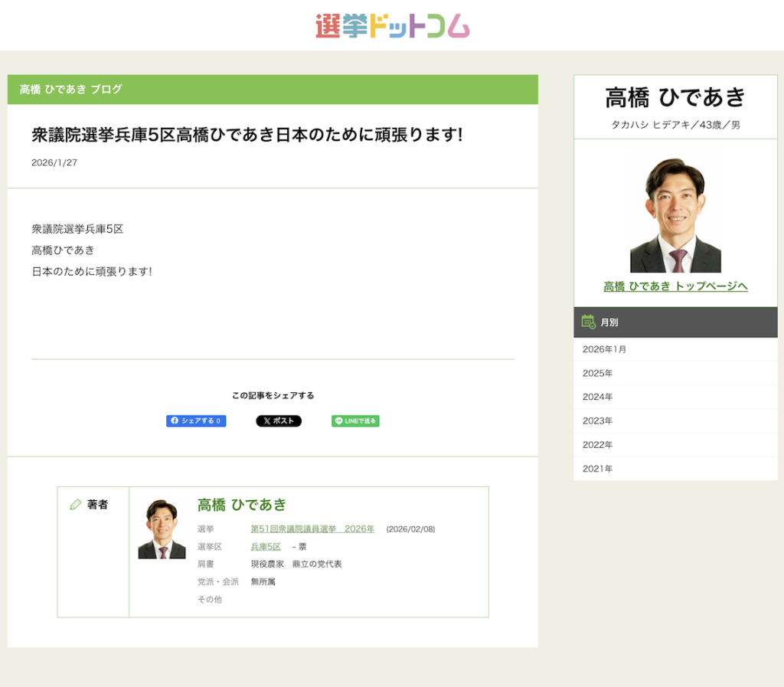Click the calendar icon beside 月別
This screenshot has height=687, width=784.
pyautogui.click(x=588, y=322)
